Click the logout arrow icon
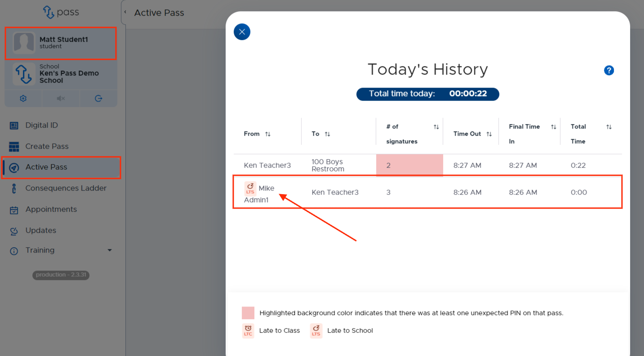The width and height of the screenshot is (644, 356). 98,98
